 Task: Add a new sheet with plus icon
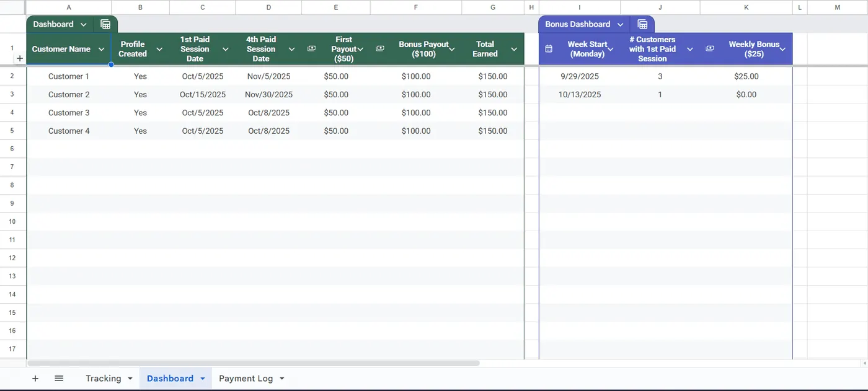click(35, 379)
